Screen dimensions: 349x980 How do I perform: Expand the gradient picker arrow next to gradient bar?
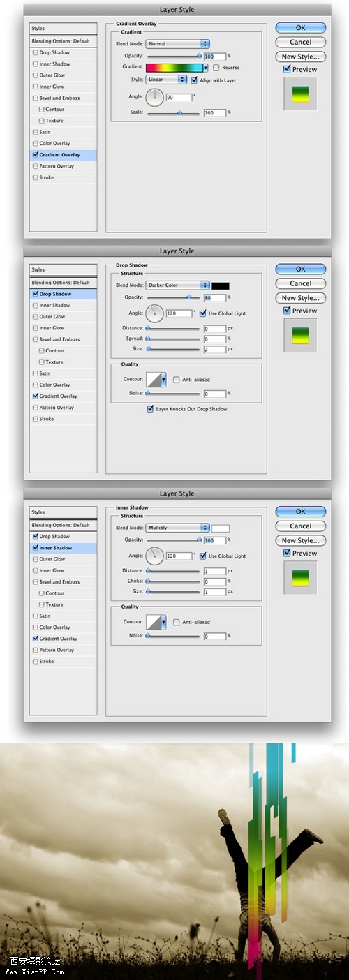(206, 68)
